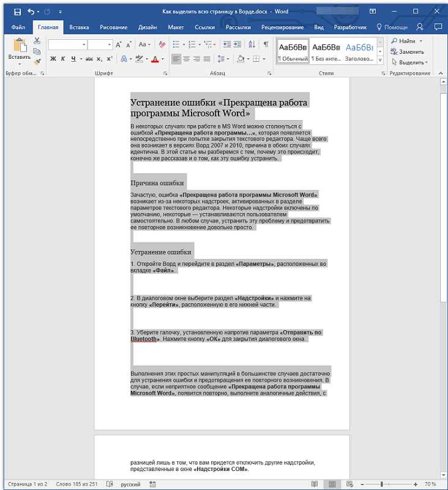Click the vertical scrollbar thumb
The image size is (448, 490).
tap(443, 197)
